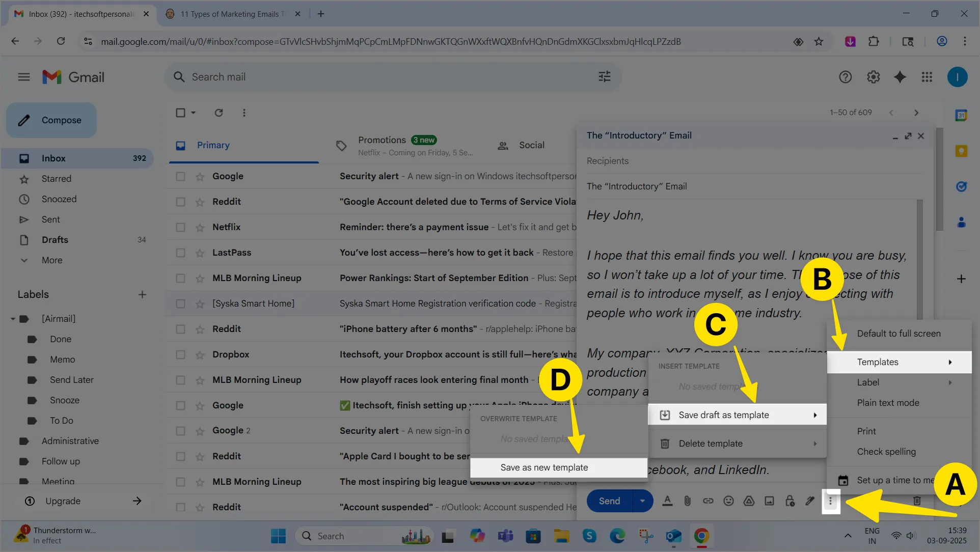Screen dimensions: 980x552
Task: Open text formatting options icon
Action: point(667,501)
